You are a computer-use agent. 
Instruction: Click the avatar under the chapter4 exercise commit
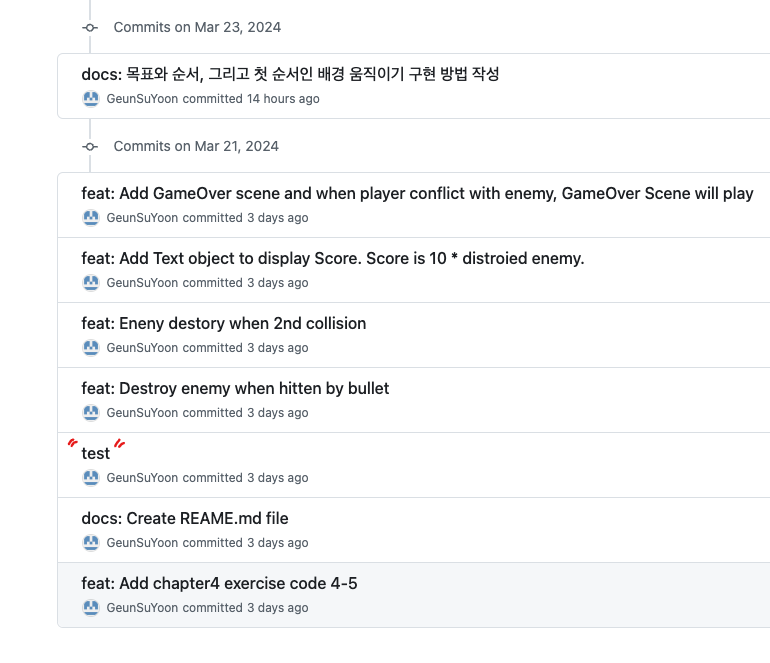[x=91, y=608]
